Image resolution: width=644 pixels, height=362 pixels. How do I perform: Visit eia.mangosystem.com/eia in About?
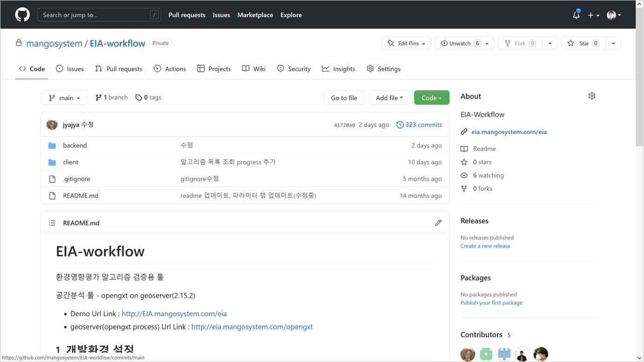509,132
